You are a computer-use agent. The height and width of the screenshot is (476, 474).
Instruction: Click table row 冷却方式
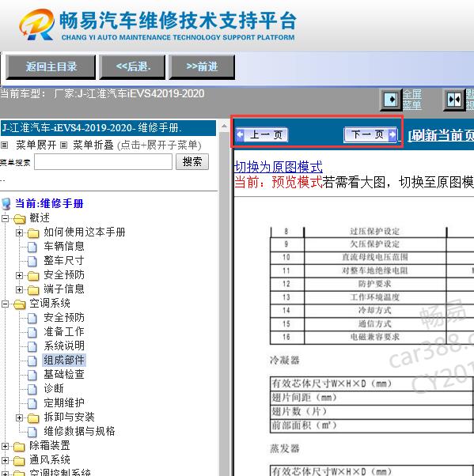(374, 310)
